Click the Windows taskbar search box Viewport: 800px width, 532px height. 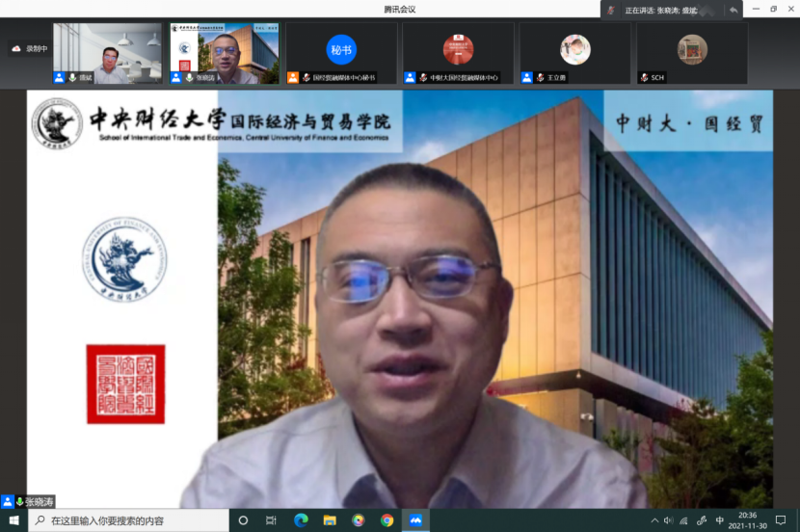click(x=130, y=520)
